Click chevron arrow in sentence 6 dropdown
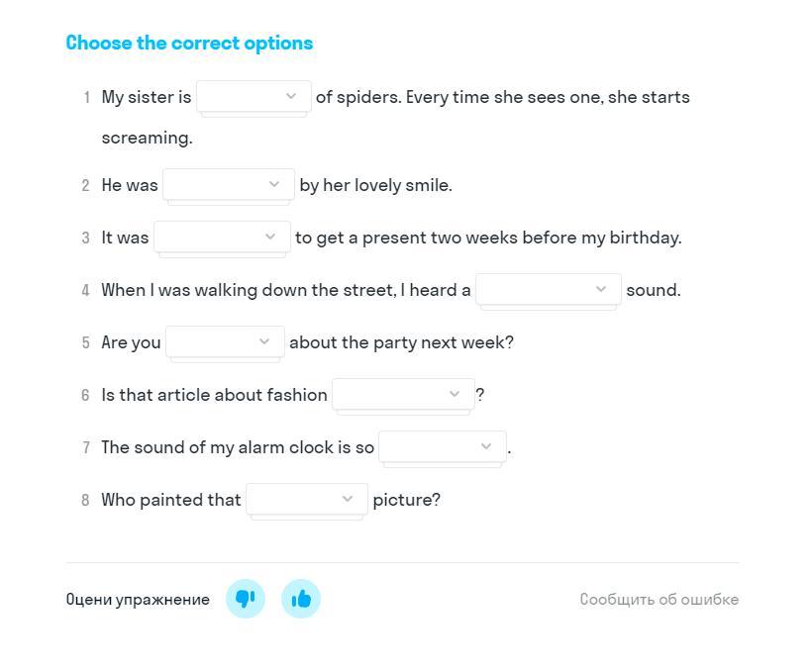 455,394
